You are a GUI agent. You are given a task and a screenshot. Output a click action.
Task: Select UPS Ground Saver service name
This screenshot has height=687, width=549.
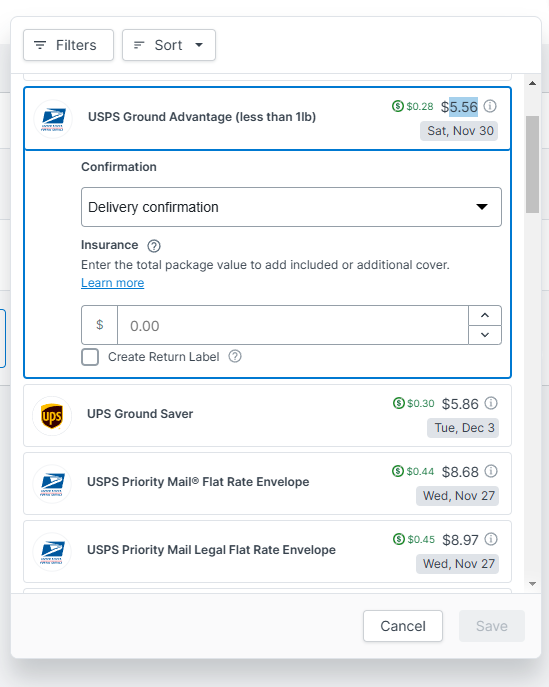pos(140,414)
